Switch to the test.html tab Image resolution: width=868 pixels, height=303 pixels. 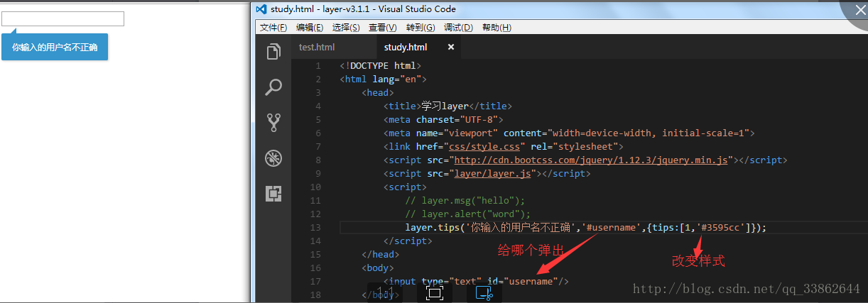(x=317, y=48)
